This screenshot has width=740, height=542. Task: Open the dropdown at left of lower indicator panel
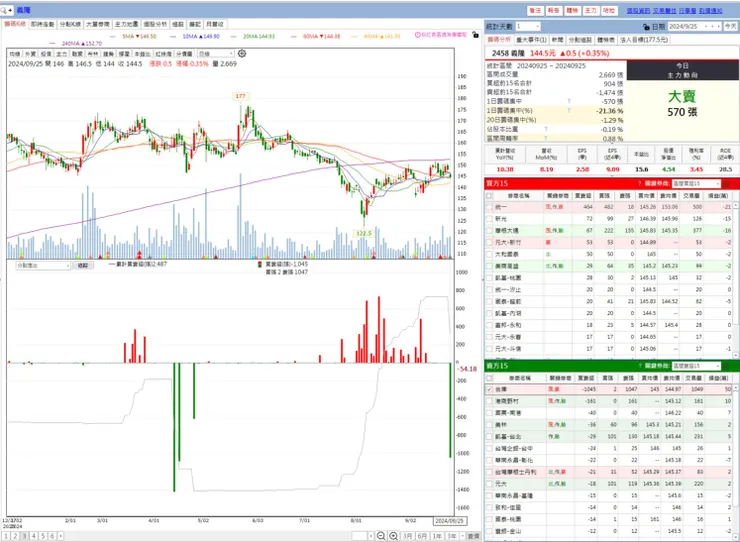click(43, 265)
